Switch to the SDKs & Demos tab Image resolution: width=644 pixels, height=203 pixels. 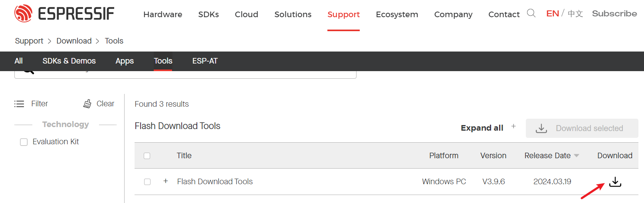[x=69, y=61]
